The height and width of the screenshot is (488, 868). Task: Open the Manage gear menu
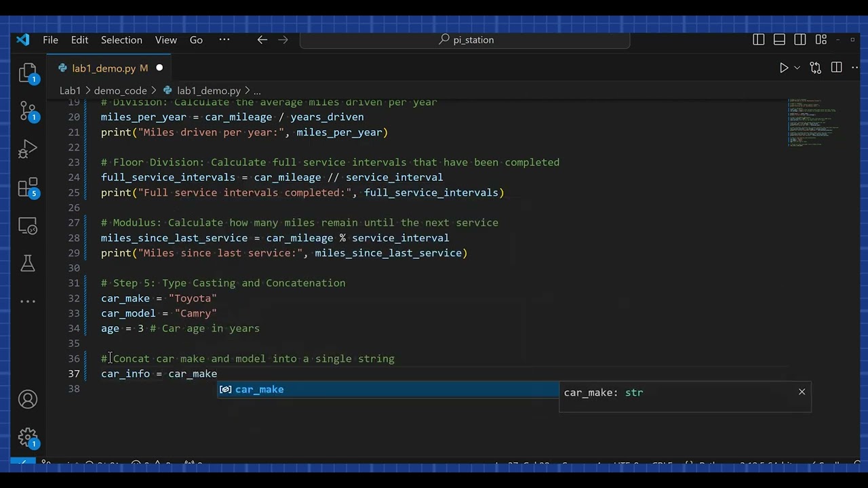(28, 438)
